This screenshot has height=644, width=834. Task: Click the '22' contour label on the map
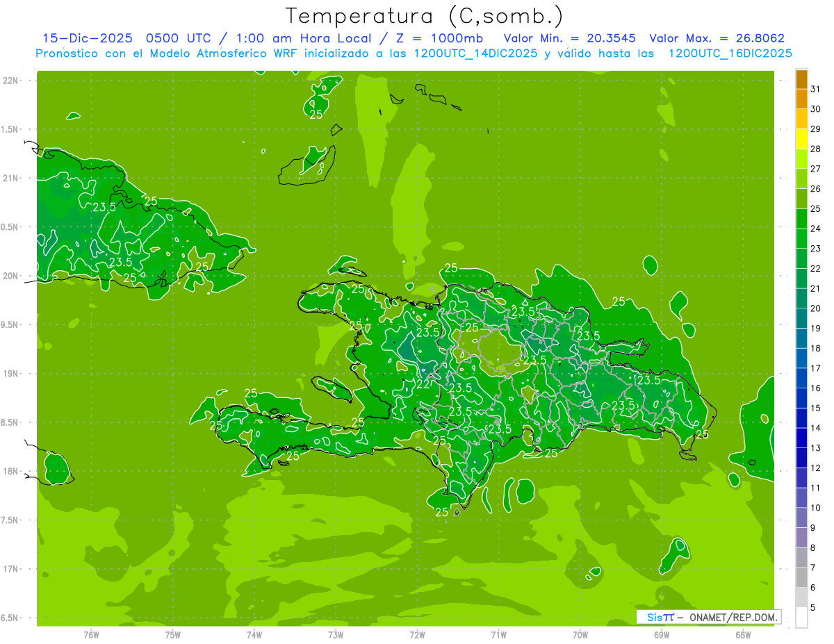(423, 384)
